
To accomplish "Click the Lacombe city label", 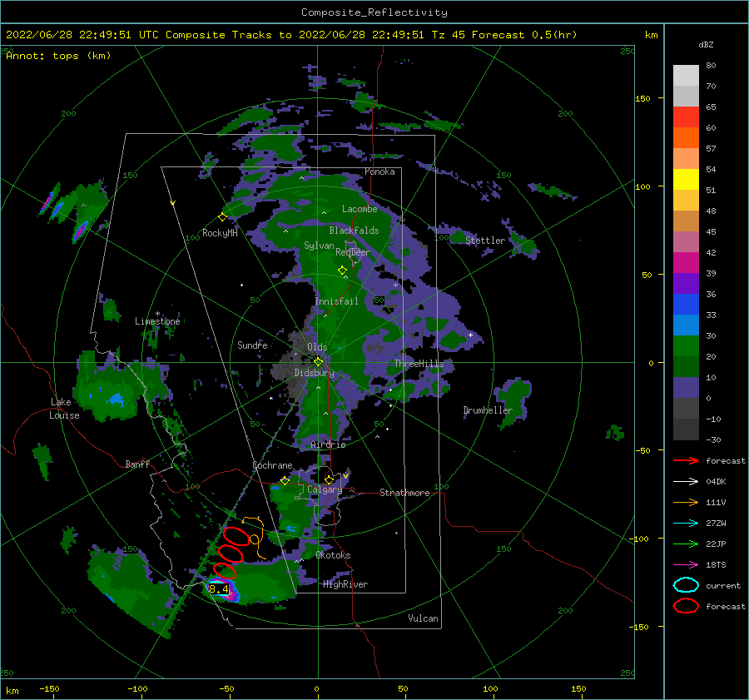I will pyautogui.click(x=360, y=209).
